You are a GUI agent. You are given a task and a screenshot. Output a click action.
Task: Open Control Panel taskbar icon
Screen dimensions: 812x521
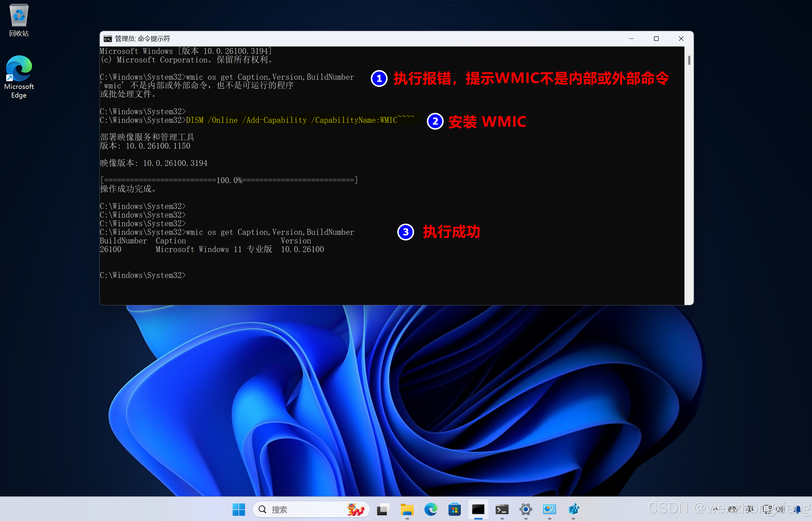coord(549,510)
